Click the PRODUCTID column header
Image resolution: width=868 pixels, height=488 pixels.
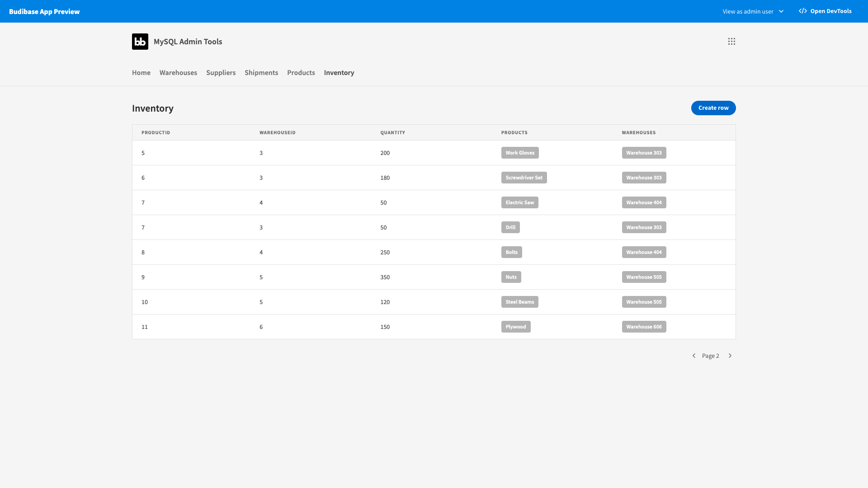pyautogui.click(x=156, y=133)
